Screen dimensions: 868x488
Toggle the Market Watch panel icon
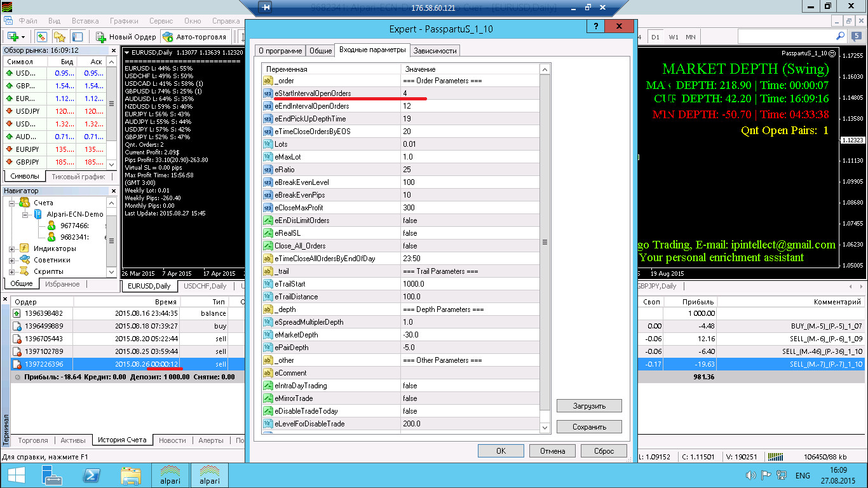(42, 37)
